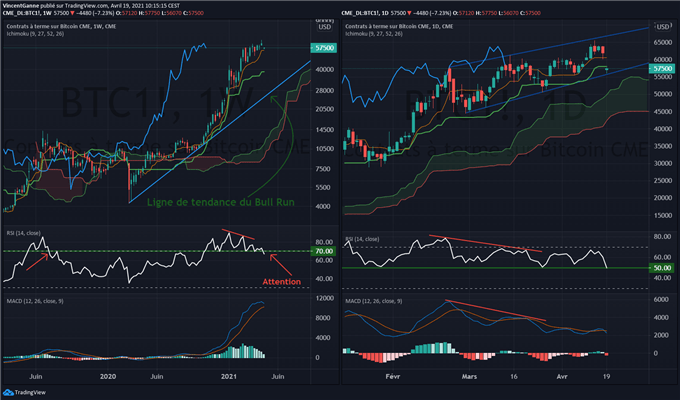
Task: Click the 12000 MACD axis label
Action: coord(325,298)
